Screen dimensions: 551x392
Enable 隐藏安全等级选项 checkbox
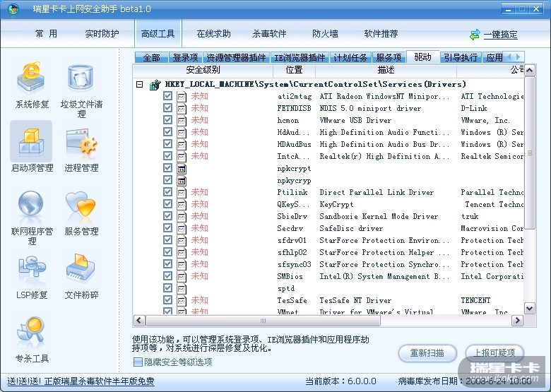pyautogui.click(x=138, y=362)
